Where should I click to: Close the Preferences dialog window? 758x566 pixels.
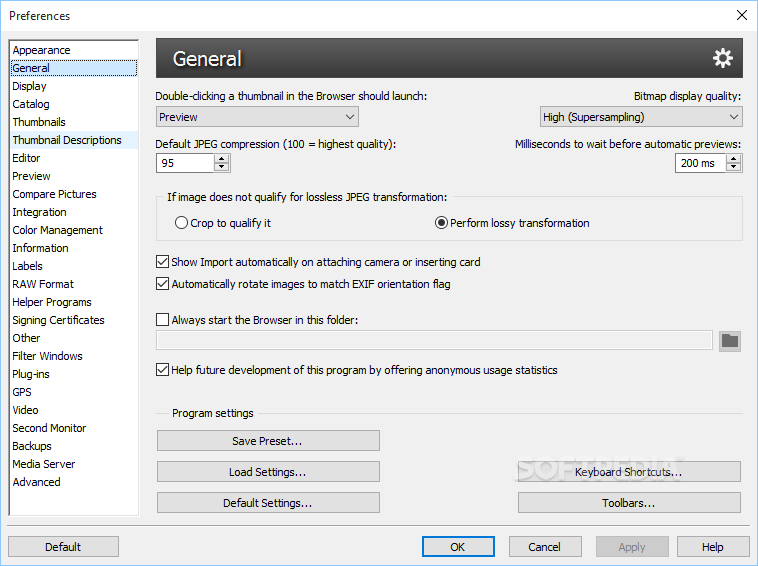click(x=741, y=15)
